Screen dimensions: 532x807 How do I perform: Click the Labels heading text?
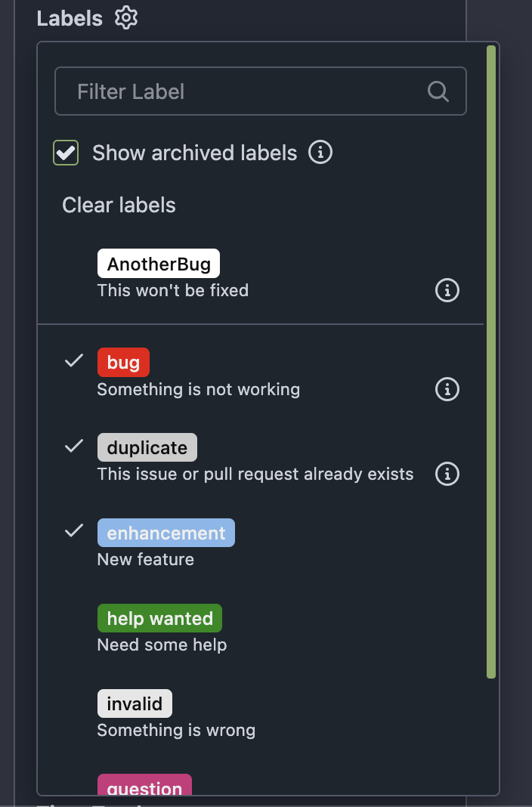coord(70,19)
